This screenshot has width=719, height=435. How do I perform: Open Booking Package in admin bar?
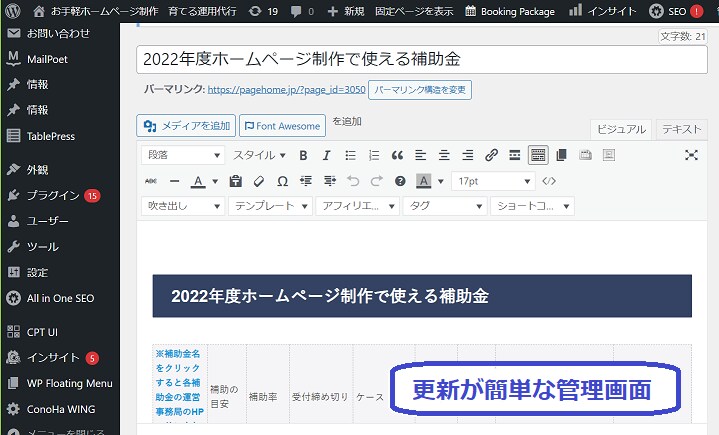click(509, 11)
